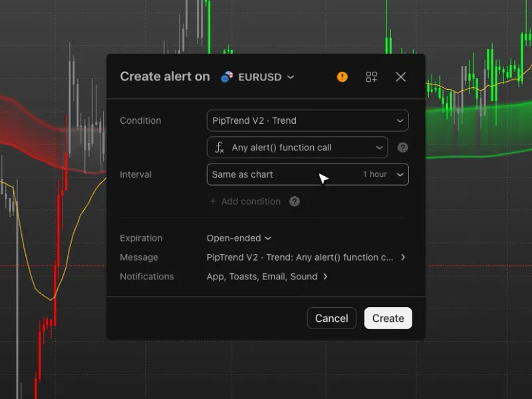The image size is (532, 399).
Task: Close the Create alert dialog
Action: pyautogui.click(x=401, y=77)
